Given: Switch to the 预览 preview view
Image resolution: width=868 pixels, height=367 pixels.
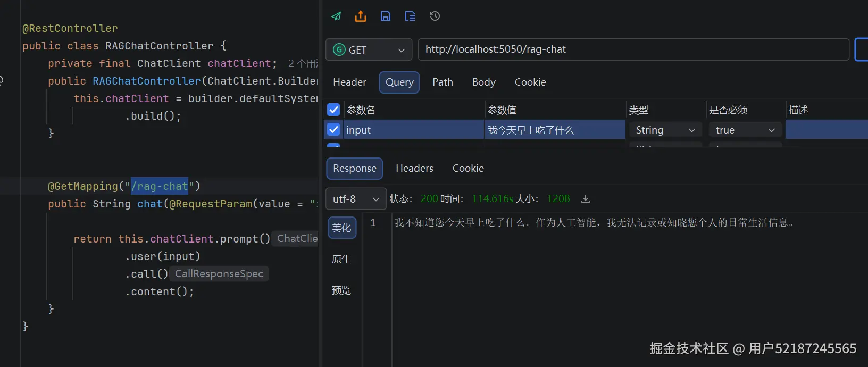Looking at the screenshot, I should [x=341, y=290].
